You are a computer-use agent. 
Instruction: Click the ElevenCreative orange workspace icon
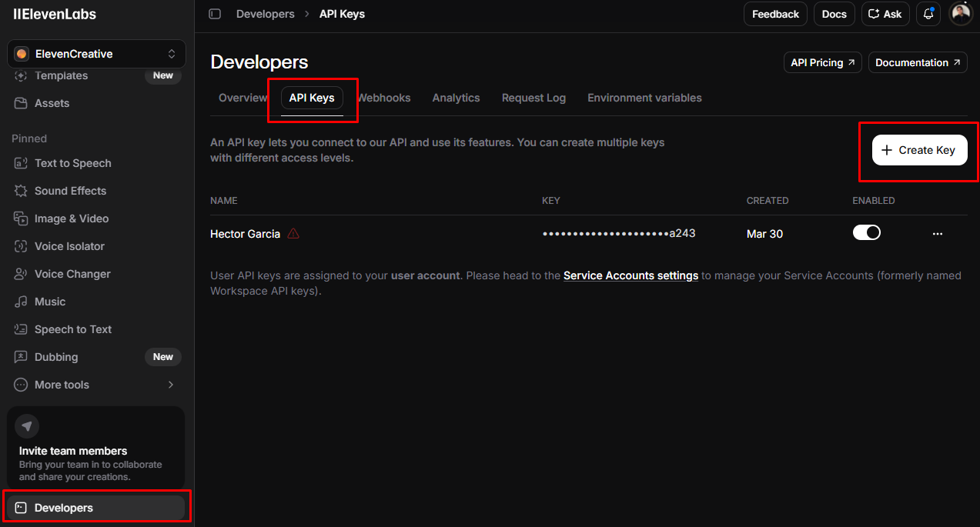pyautogui.click(x=22, y=54)
